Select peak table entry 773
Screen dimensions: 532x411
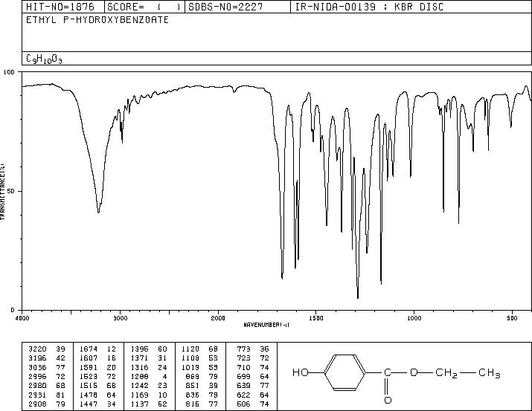click(x=243, y=349)
